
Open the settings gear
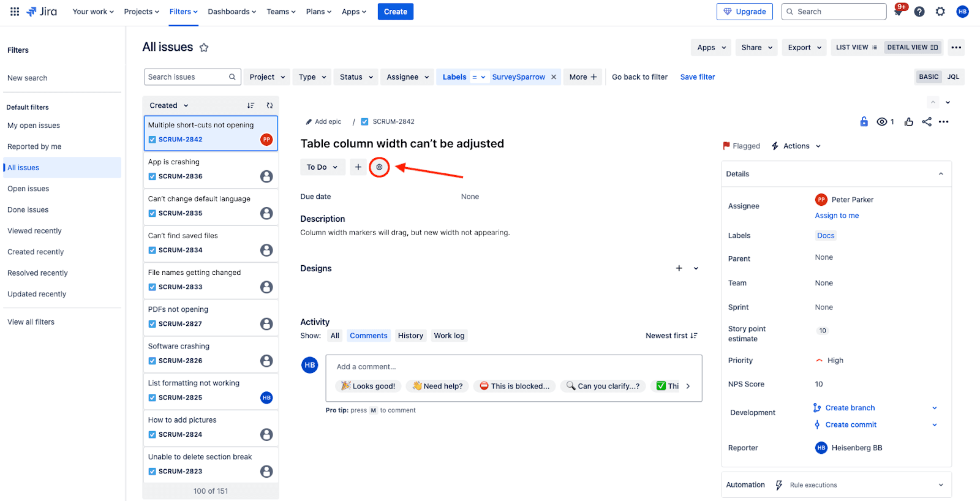click(940, 12)
